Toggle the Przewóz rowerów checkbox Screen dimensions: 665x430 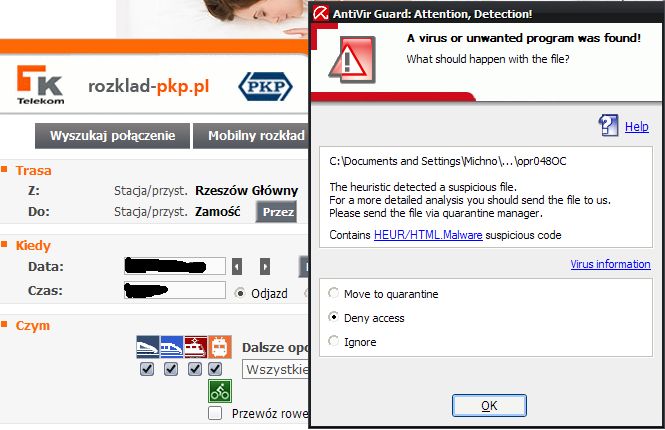coord(215,413)
